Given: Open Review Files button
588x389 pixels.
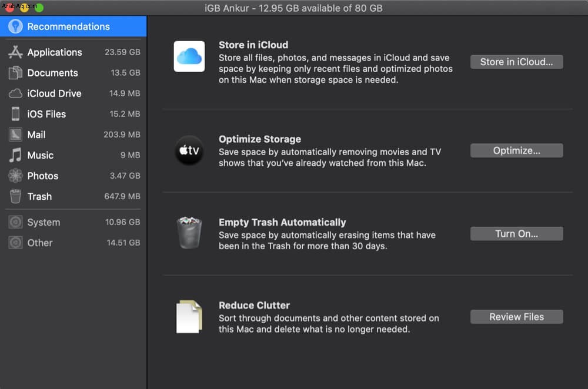Looking at the screenshot, I should click(x=516, y=317).
